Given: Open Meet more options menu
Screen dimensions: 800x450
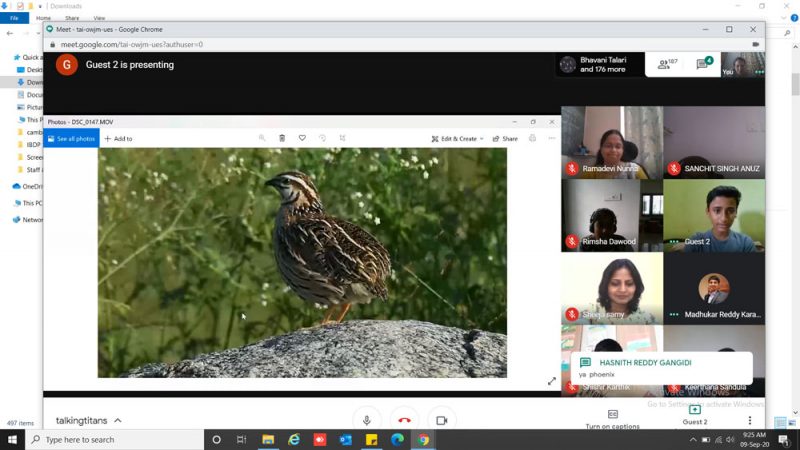Looking at the screenshot, I should (x=749, y=420).
